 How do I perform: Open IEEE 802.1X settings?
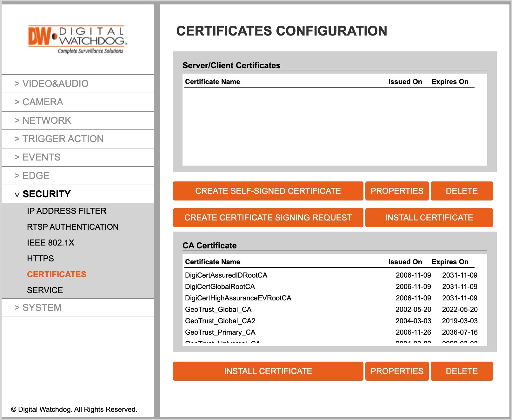pos(50,243)
